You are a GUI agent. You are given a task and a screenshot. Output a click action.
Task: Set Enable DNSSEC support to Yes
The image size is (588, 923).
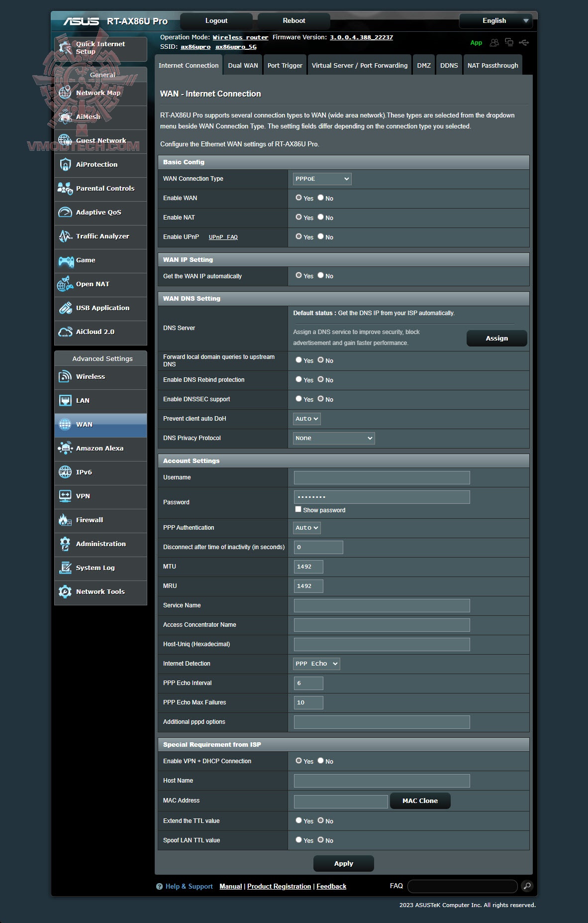click(298, 399)
